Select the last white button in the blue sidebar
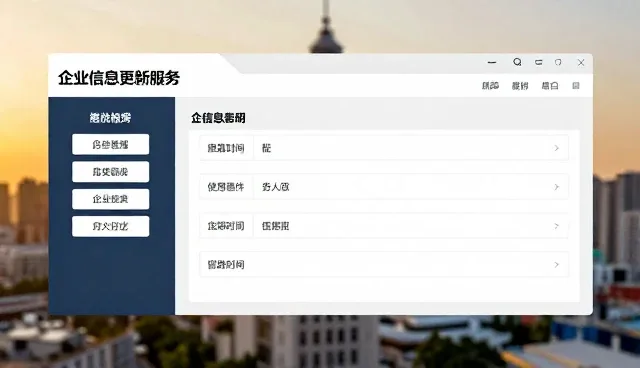This screenshot has height=368, width=640. tap(111, 226)
